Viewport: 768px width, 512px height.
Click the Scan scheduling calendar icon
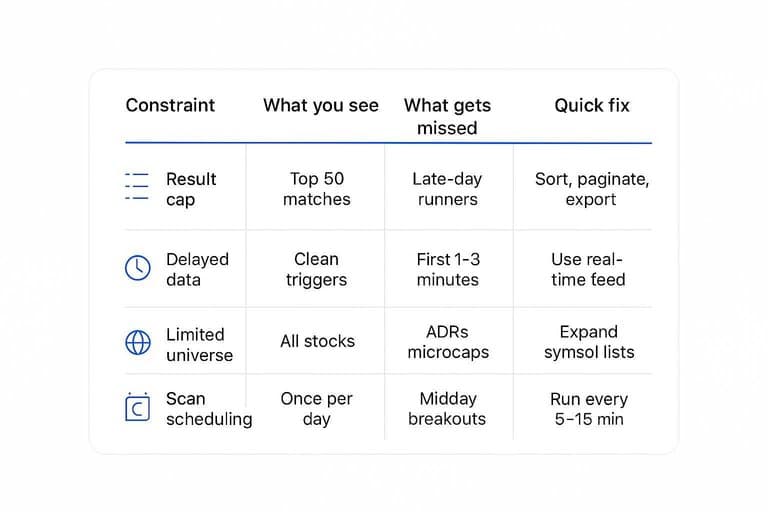(137, 407)
